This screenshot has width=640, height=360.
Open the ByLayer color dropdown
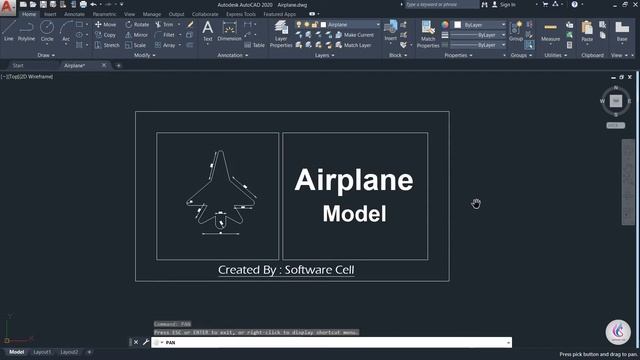503,24
